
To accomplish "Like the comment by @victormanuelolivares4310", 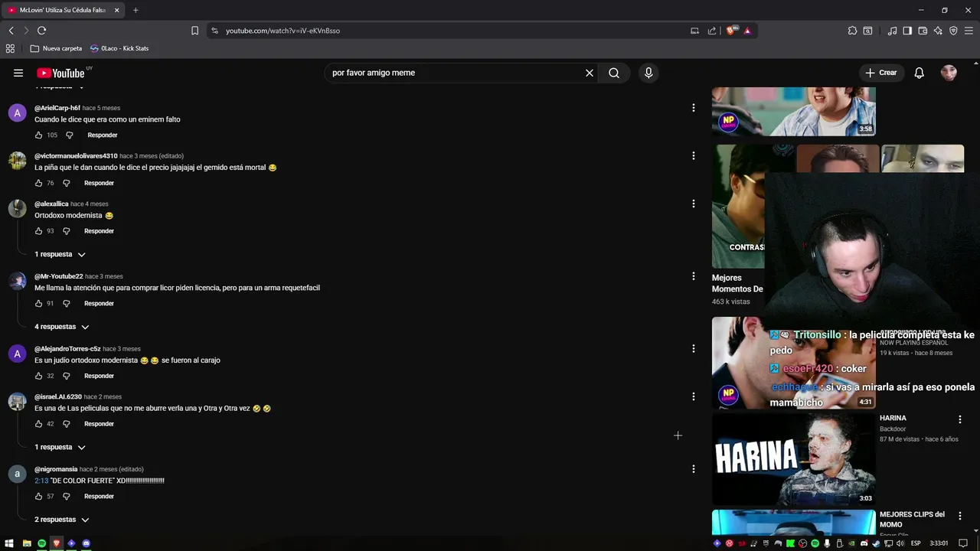I will point(38,184).
